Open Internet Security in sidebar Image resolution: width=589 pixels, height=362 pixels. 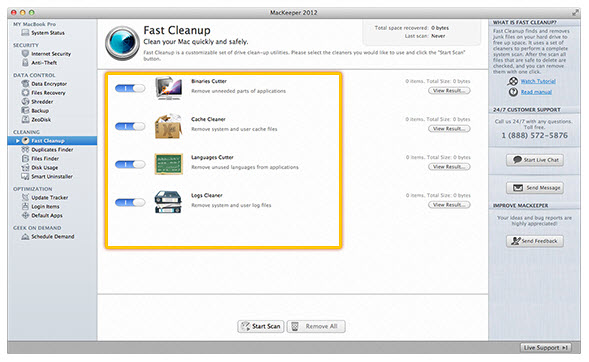[x=47, y=54]
